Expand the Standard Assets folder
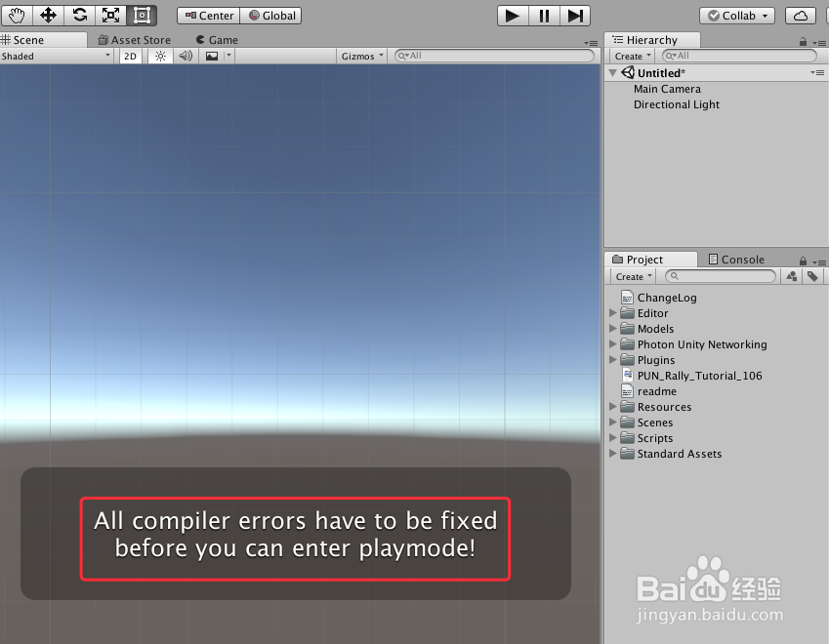The height and width of the screenshot is (644, 829). click(613, 454)
